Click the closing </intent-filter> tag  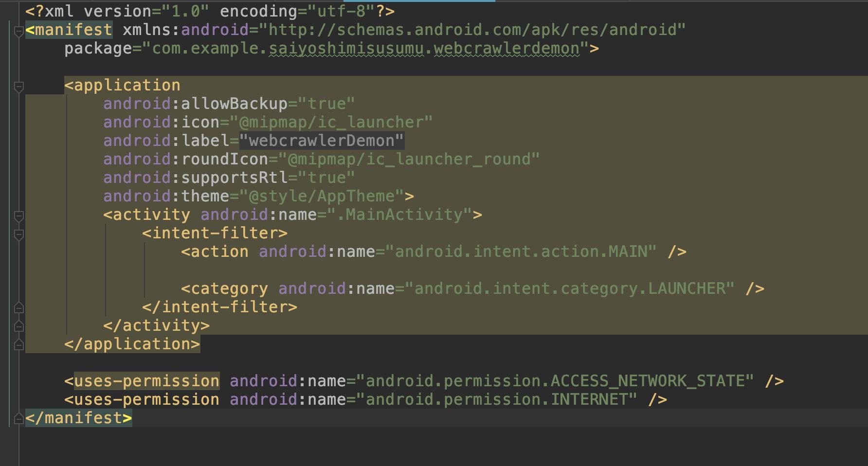click(x=219, y=307)
